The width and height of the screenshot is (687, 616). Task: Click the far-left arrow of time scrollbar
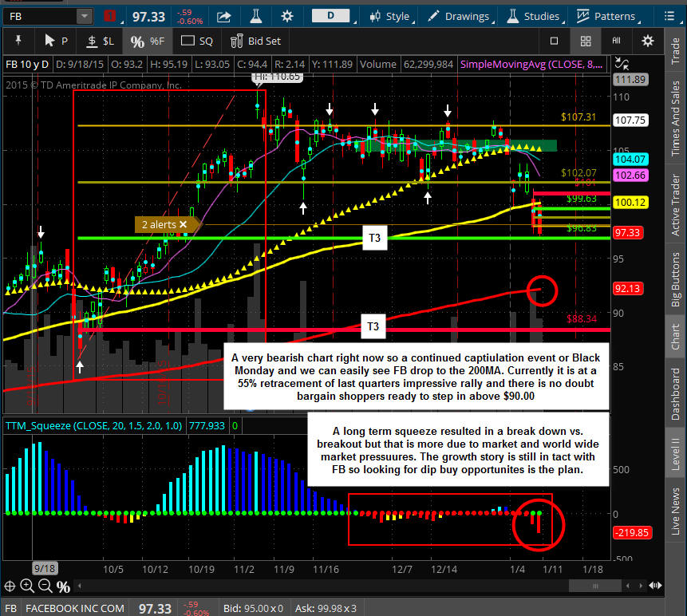pyautogui.click(x=79, y=586)
